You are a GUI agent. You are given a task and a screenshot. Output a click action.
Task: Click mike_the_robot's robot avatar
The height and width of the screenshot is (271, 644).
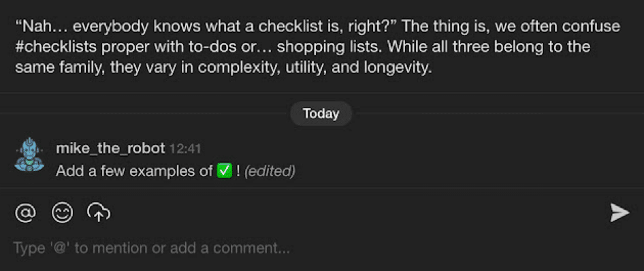pyautogui.click(x=29, y=154)
